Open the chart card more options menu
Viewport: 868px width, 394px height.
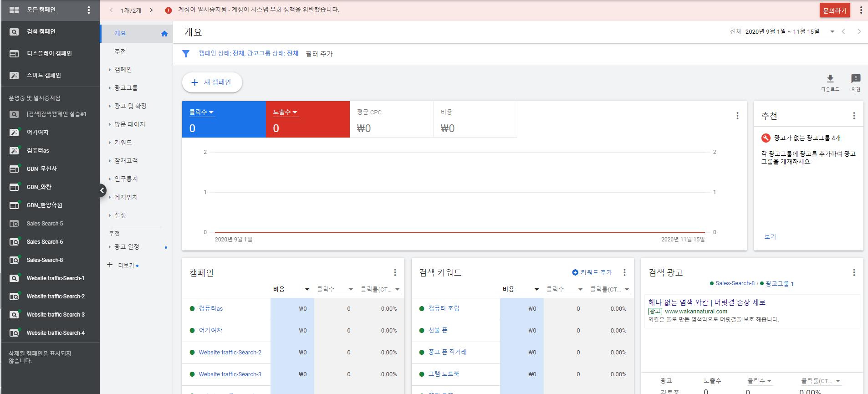[x=737, y=116]
